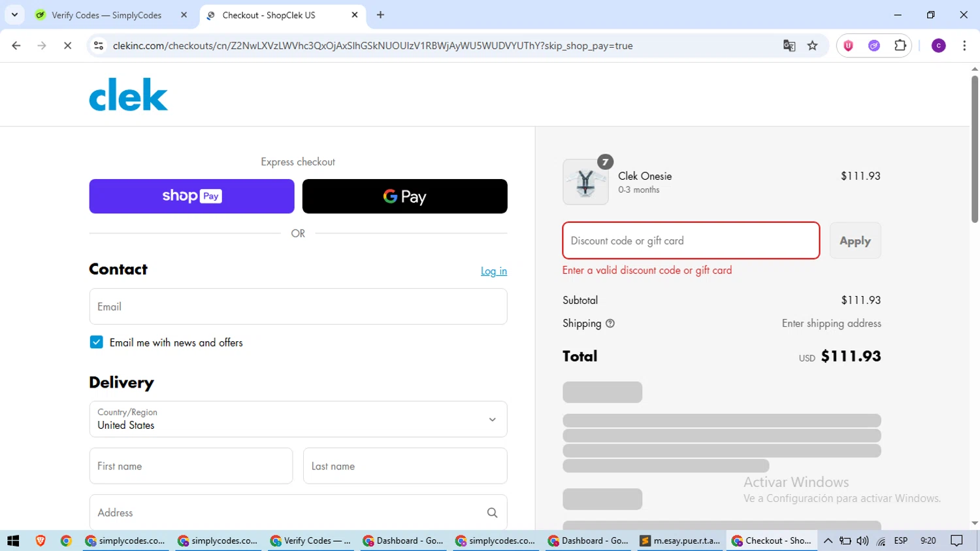The image size is (980, 551).
Task: Click the Apply discount button
Action: click(x=855, y=241)
